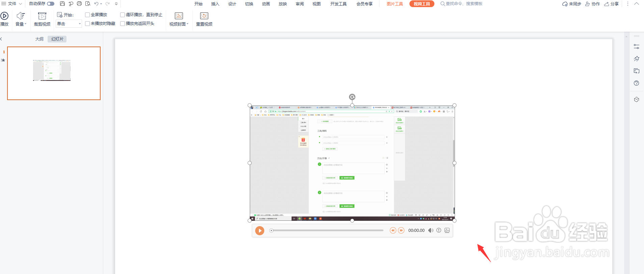The image size is (644, 274).
Task: Open the Volume options in the ribbon
Action: tap(21, 19)
